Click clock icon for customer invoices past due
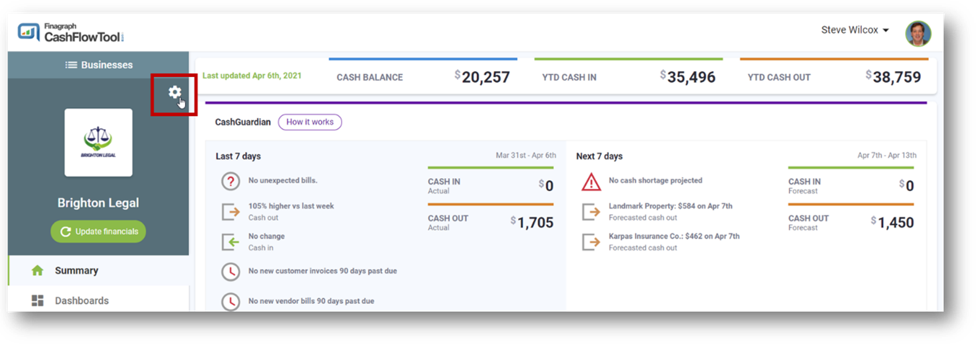 pyautogui.click(x=230, y=272)
